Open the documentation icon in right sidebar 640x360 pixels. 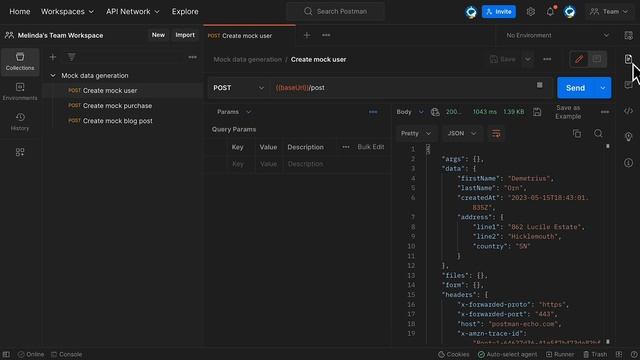(x=628, y=59)
